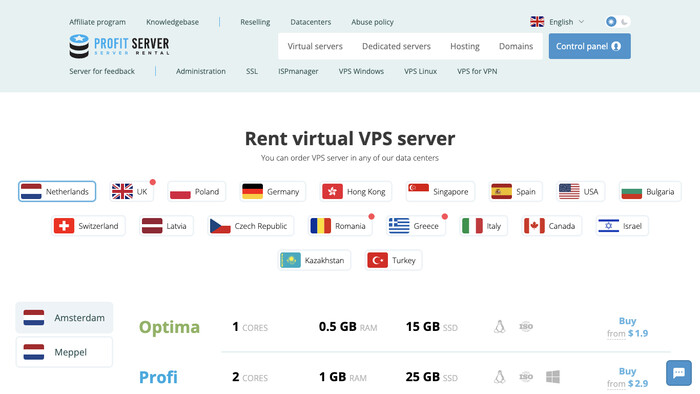This screenshot has width=700, height=394.
Task: Click Optima 15 GB SSD value
Action: click(432, 327)
